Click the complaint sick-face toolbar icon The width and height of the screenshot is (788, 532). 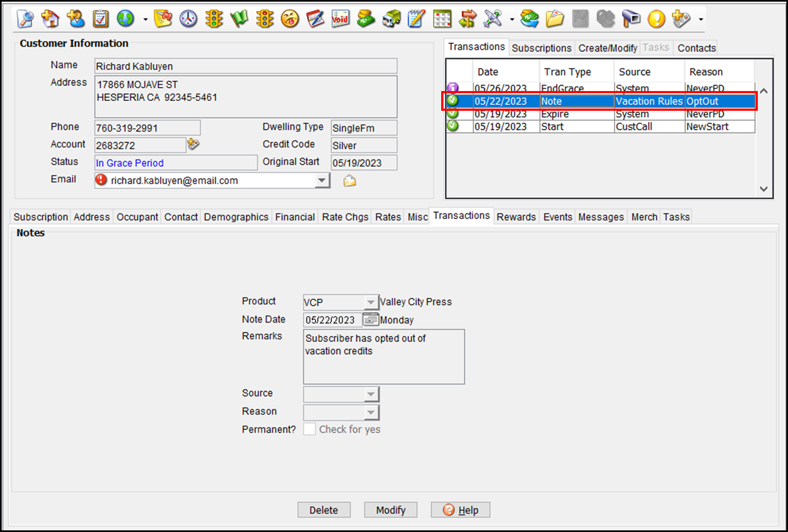290,19
